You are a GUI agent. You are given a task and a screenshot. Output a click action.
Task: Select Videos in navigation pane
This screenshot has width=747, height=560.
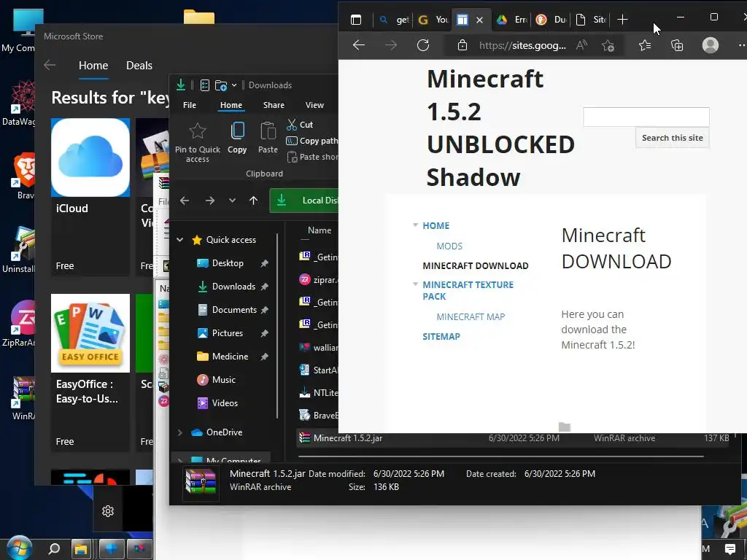point(225,402)
